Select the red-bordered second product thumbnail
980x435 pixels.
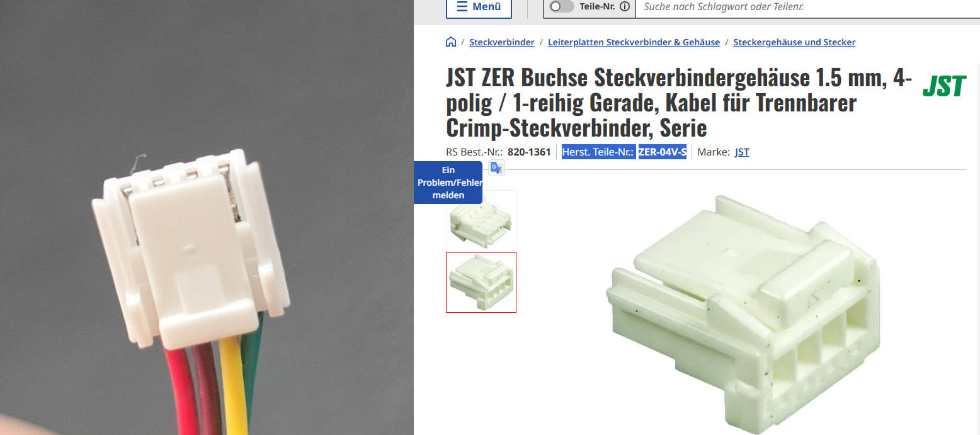(481, 283)
